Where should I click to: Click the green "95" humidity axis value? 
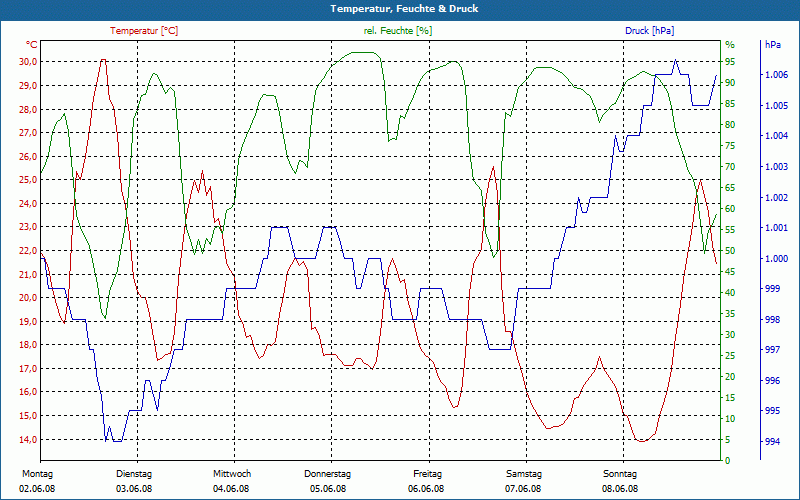click(730, 62)
